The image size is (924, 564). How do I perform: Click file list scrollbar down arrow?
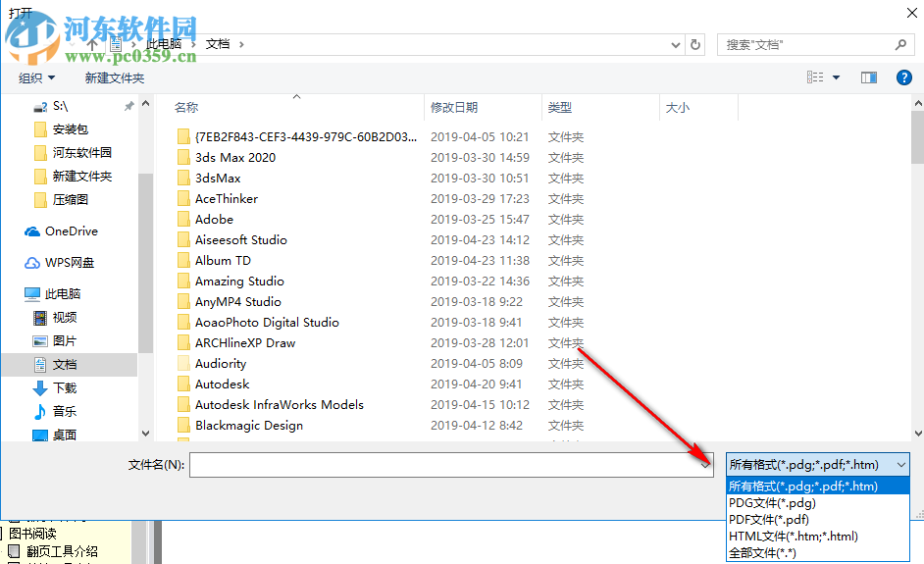tap(917, 434)
